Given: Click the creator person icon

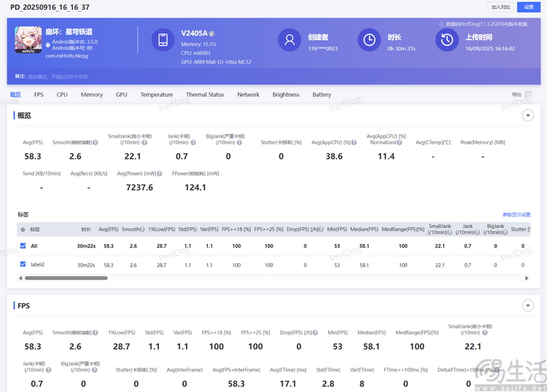Looking at the screenshot, I should click(x=290, y=39).
